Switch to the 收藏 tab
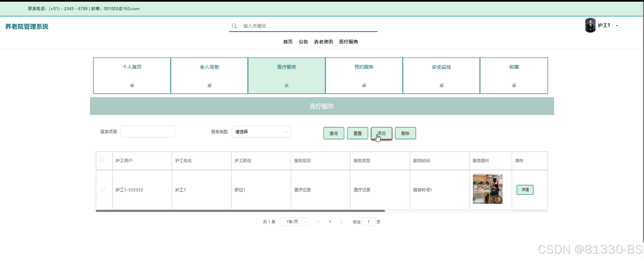The image size is (644, 260). (x=514, y=76)
